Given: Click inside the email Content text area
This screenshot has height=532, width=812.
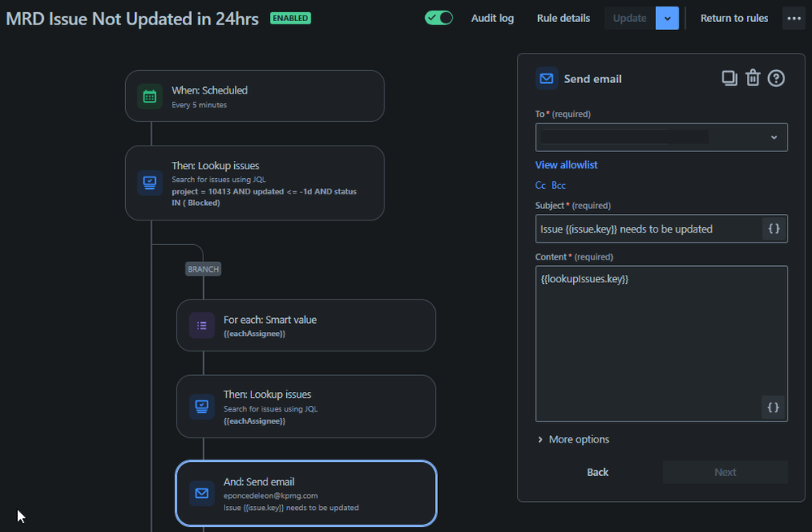Looking at the screenshot, I should pyautogui.click(x=658, y=342).
